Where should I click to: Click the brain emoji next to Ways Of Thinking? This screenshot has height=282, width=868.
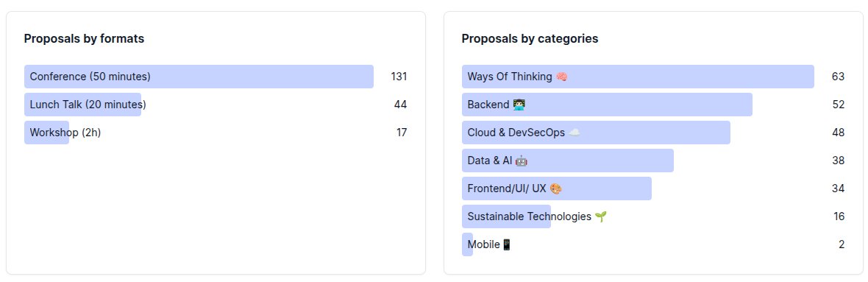tap(561, 77)
